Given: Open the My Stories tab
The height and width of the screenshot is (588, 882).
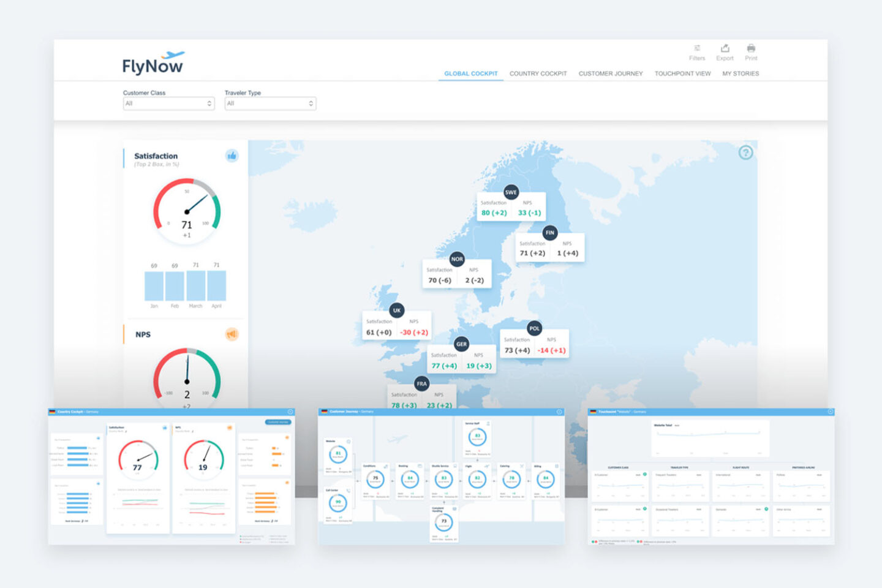Looking at the screenshot, I should coord(741,73).
